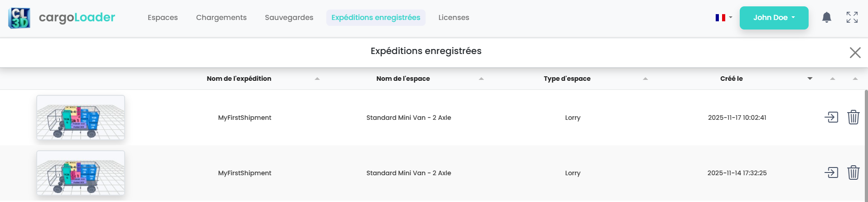Sort by Type d'espace column

click(x=645, y=79)
